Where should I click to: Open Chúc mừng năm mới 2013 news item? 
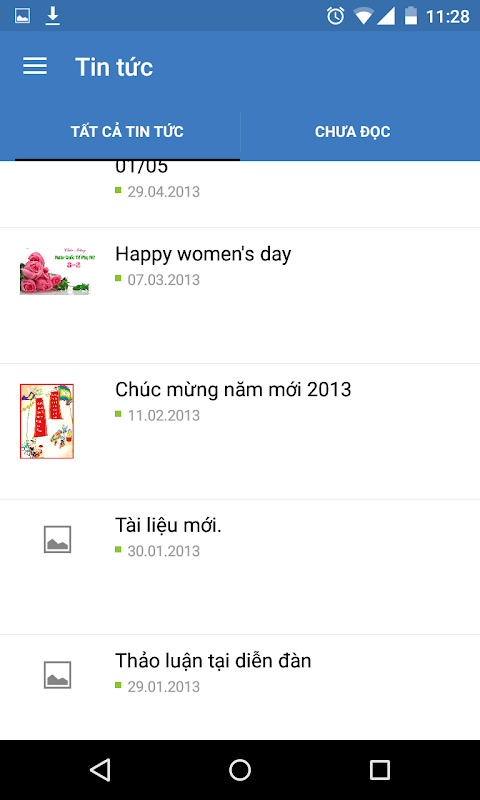tap(240, 432)
